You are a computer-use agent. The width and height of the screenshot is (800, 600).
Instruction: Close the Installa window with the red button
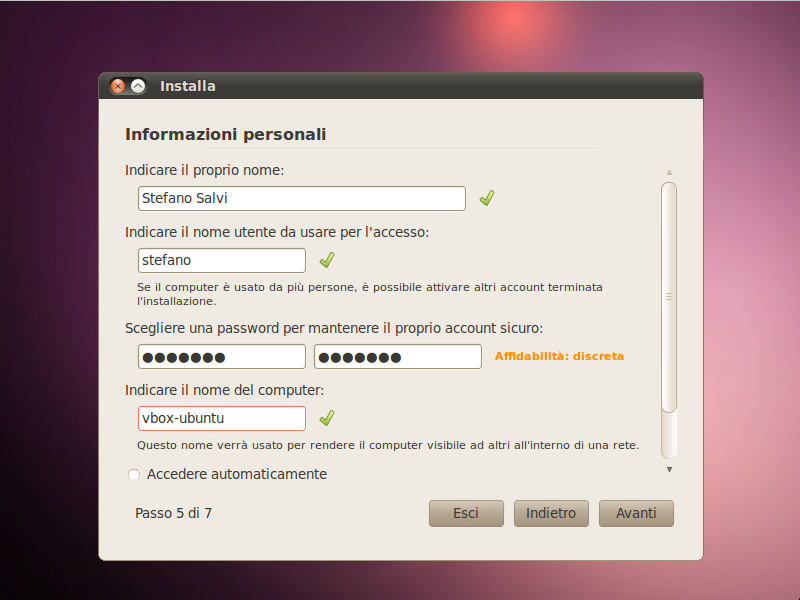pyautogui.click(x=118, y=86)
